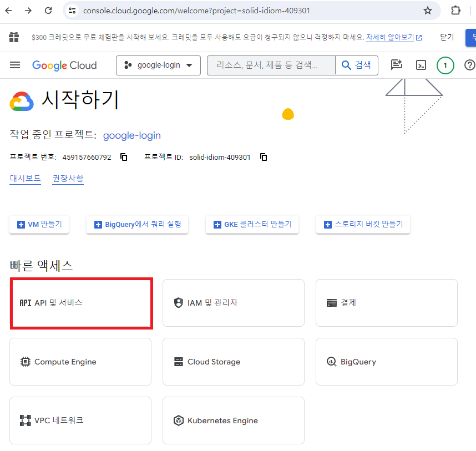Open the Cloud Storage card
The image size is (476, 451).
234,362
